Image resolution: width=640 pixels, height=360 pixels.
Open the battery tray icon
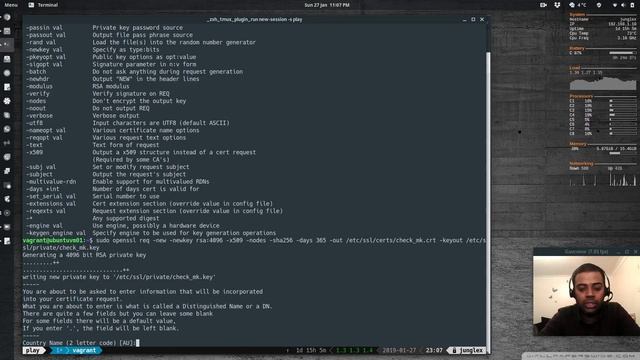tap(632, 5)
